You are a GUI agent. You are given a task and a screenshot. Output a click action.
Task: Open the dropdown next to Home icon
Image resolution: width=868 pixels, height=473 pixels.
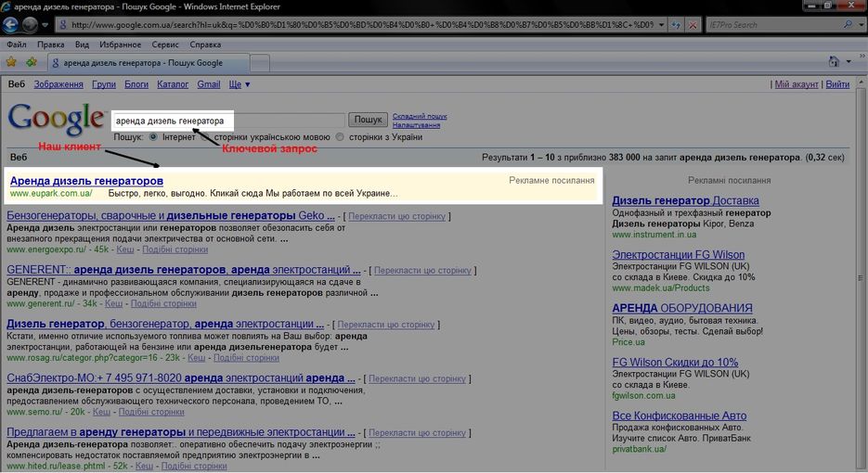point(849,62)
